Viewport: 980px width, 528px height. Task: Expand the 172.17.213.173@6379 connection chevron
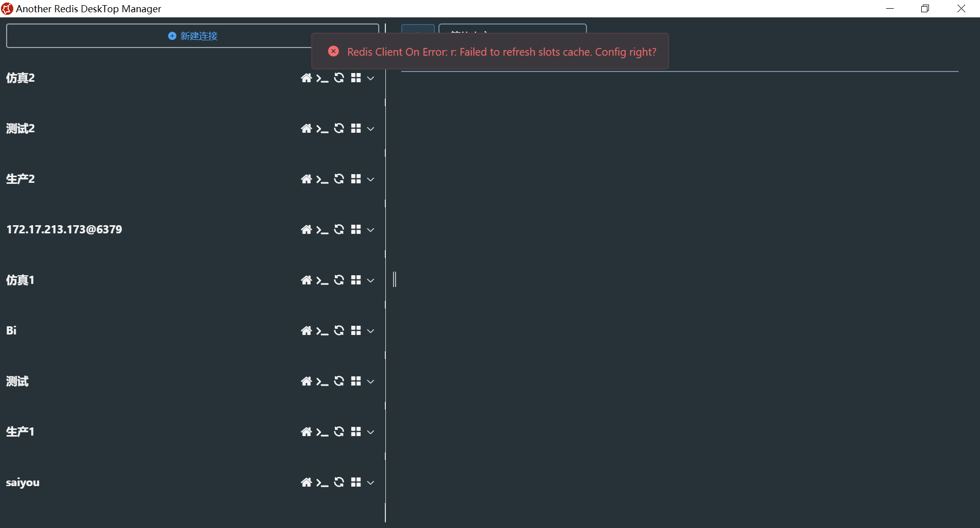point(371,230)
